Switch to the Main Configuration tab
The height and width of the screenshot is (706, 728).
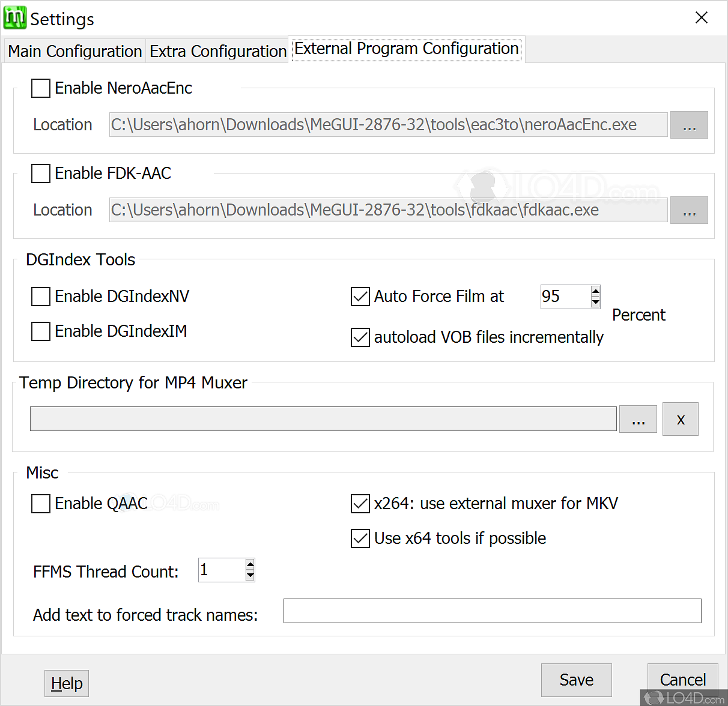coord(74,51)
